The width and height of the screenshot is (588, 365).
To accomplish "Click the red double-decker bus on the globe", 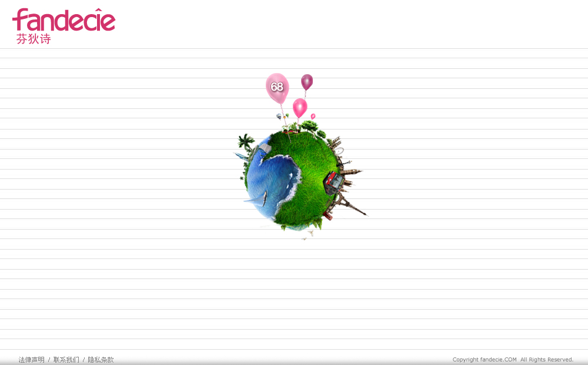I will [333, 182].
